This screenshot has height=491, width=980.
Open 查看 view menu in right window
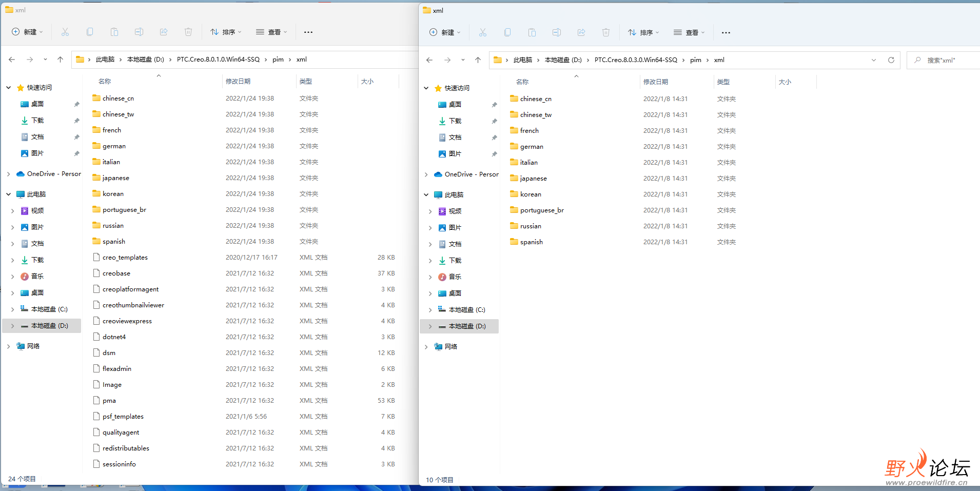click(x=690, y=32)
